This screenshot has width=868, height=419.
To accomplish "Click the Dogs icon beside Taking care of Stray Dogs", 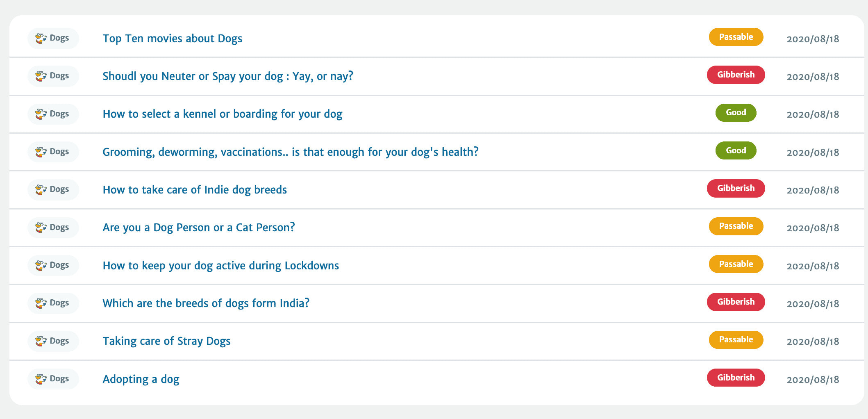I will tap(41, 341).
